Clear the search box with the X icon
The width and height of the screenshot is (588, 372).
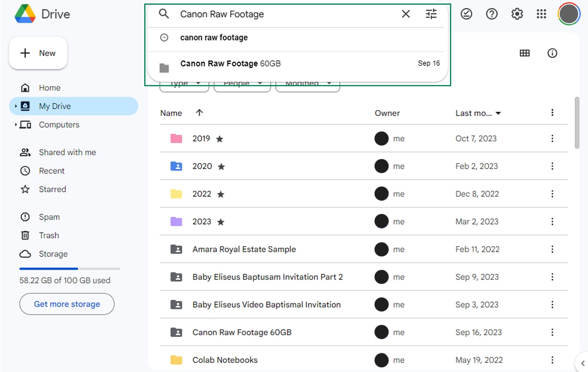(405, 14)
